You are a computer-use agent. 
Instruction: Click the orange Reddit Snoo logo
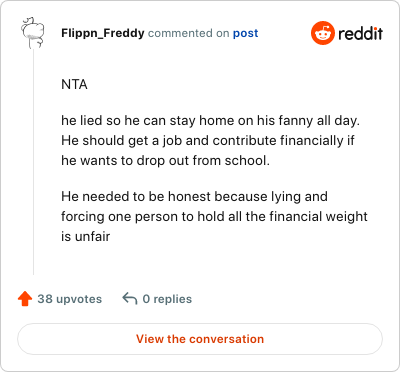coord(323,33)
